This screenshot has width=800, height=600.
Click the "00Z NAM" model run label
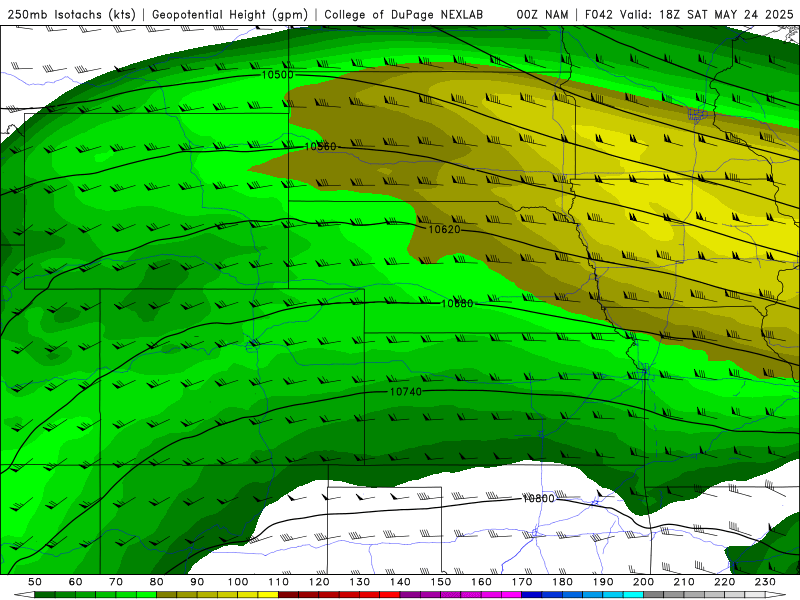click(x=542, y=15)
